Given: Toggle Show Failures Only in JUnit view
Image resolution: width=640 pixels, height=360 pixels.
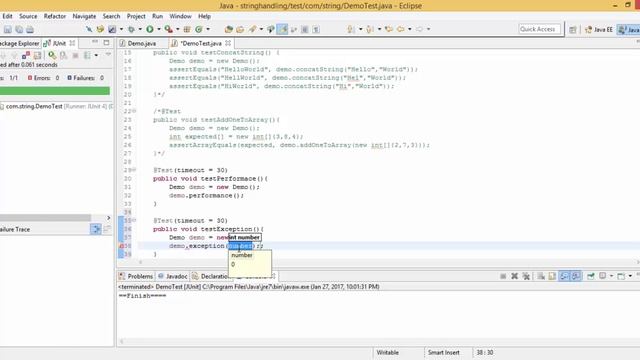Looking at the screenshot, I should click(26, 55).
